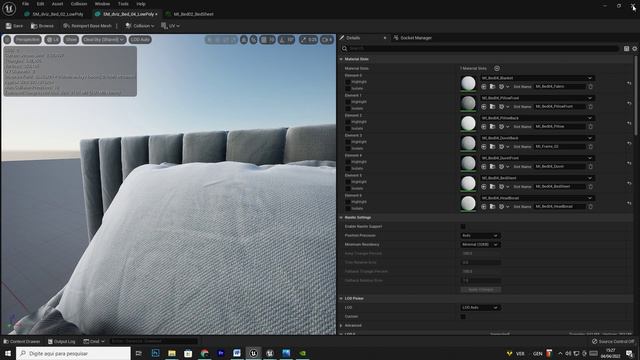
Task: Click the LOD Auto viewport button
Action: [x=140, y=40]
